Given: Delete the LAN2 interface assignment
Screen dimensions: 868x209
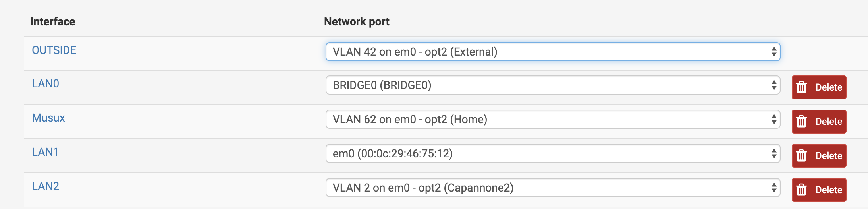Looking at the screenshot, I should 819,190.
